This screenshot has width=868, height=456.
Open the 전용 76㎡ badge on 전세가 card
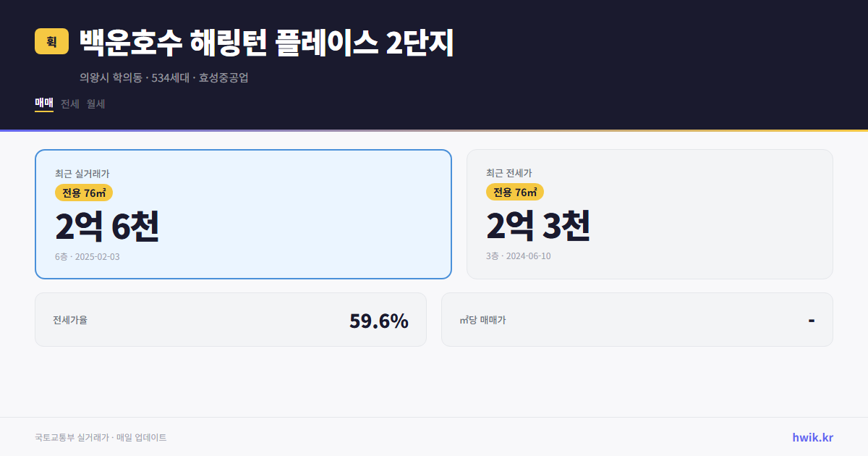[x=514, y=192]
